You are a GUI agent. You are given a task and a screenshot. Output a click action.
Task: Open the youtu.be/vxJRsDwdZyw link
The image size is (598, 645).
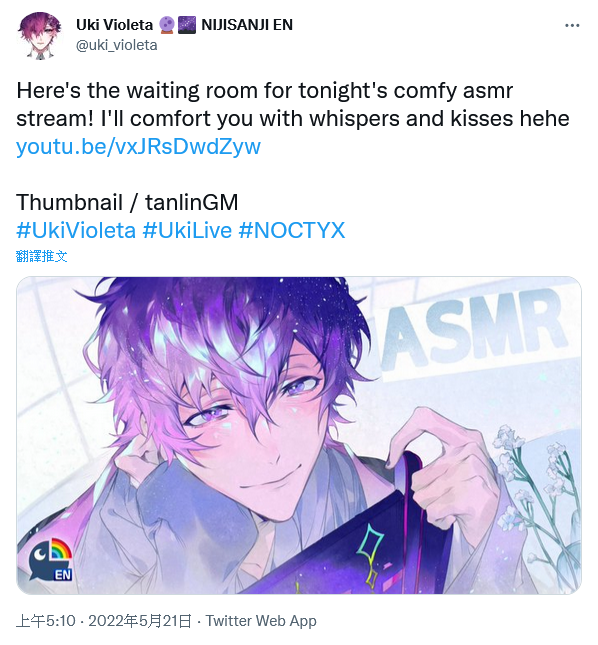pyautogui.click(x=139, y=146)
